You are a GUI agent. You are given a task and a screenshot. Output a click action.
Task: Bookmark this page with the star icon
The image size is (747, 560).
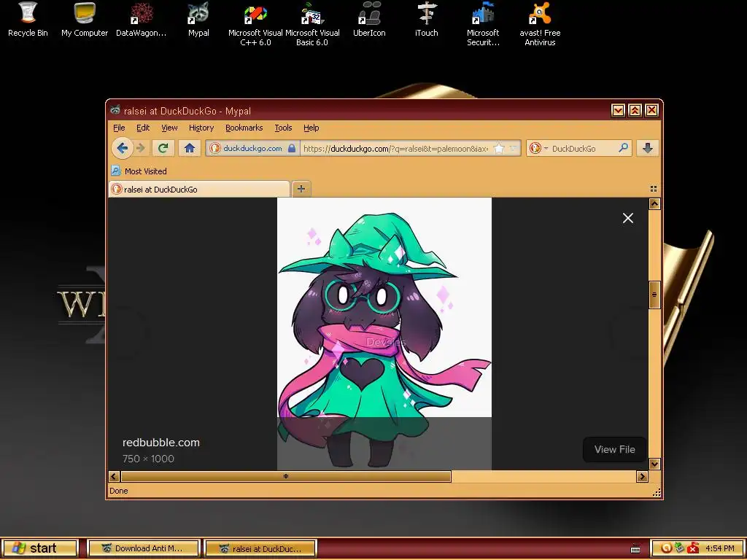click(x=499, y=149)
